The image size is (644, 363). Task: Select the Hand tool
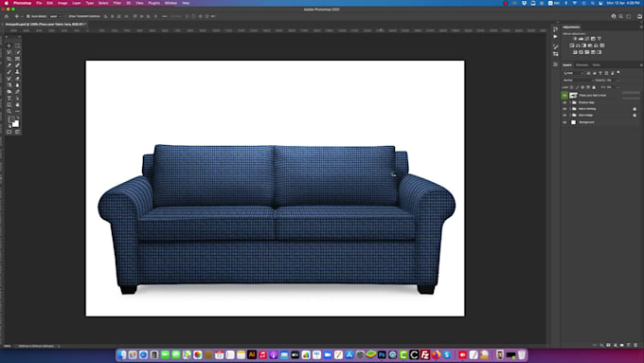[x=17, y=105]
